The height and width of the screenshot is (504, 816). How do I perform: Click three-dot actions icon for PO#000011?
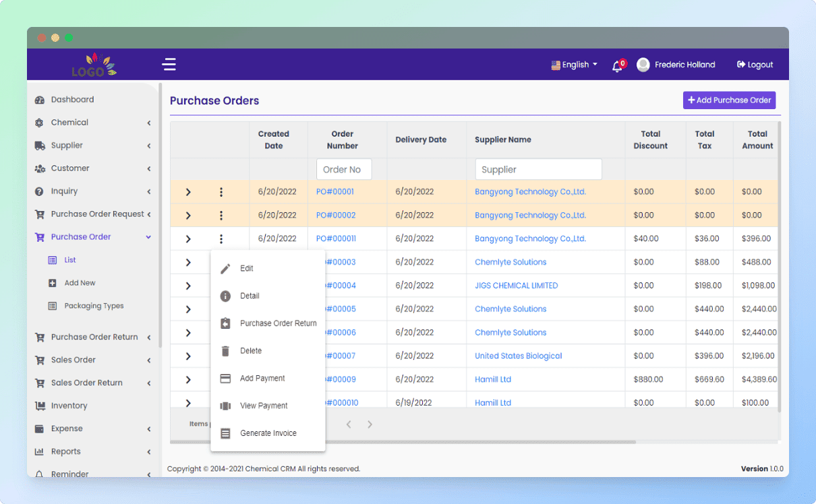pos(221,239)
